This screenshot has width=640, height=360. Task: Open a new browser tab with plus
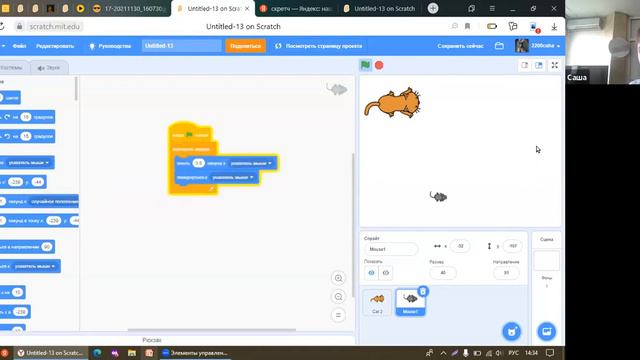433,8
